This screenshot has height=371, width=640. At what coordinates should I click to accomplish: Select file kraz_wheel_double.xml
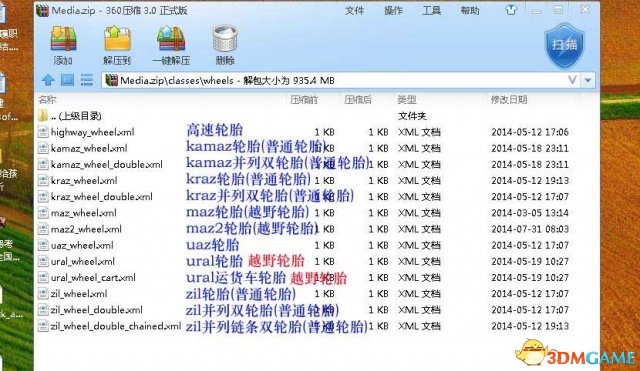[x=102, y=197]
